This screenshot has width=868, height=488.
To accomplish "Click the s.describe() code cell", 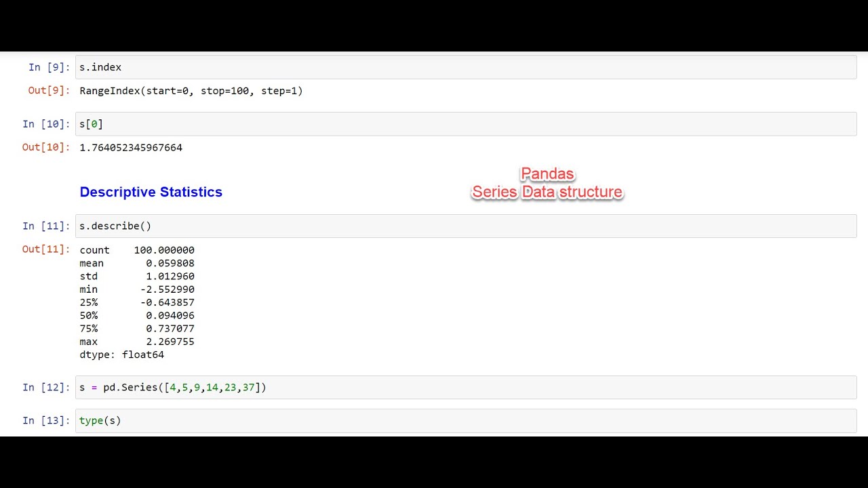I will (466, 226).
